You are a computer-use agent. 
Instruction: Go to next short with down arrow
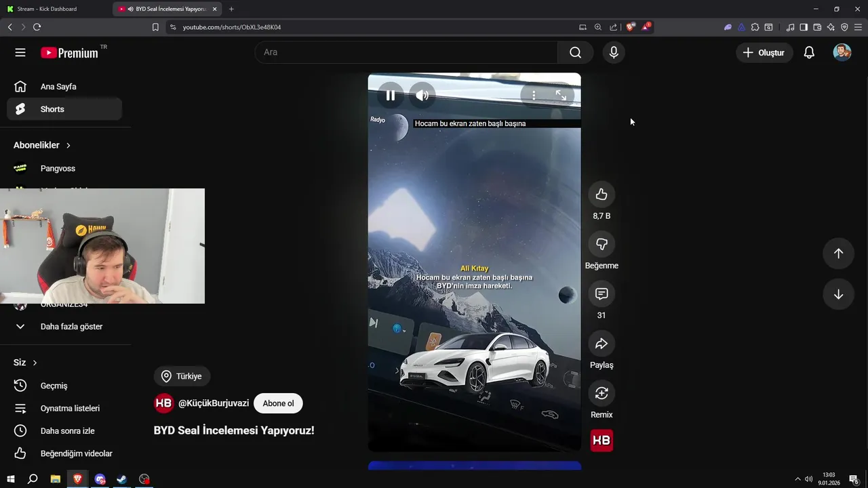coord(838,294)
